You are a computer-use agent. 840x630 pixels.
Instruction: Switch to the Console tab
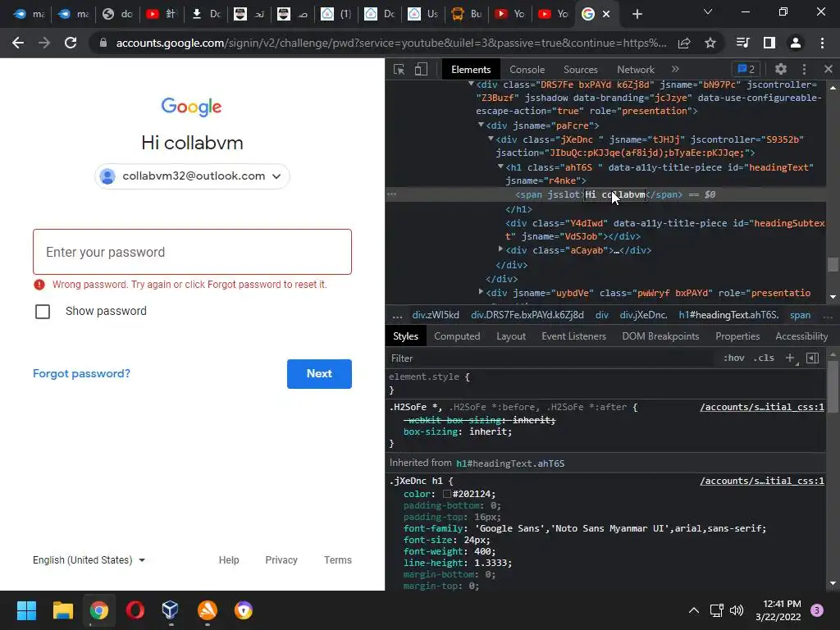(x=527, y=69)
